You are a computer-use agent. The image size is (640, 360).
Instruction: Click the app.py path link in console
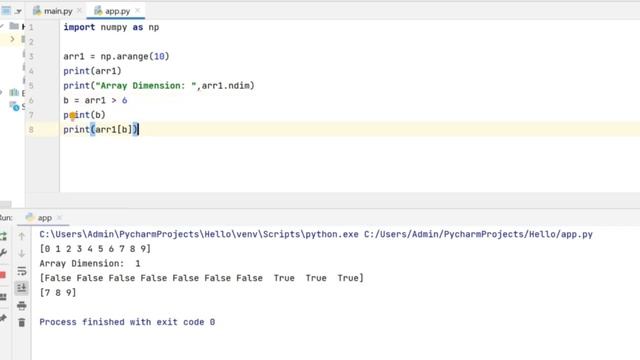point(478,234)
